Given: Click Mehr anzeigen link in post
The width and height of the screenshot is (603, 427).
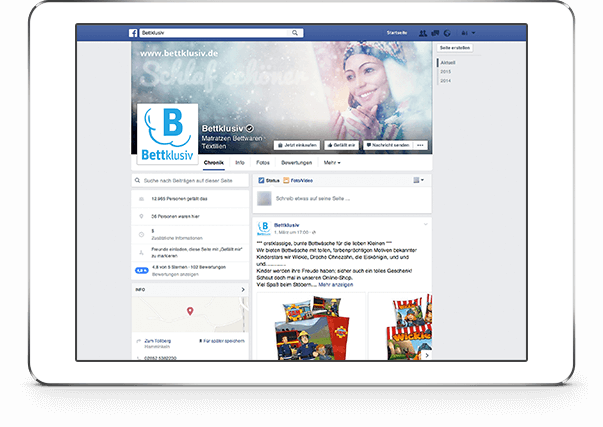Looking at the screenshot, I should 336,285.
